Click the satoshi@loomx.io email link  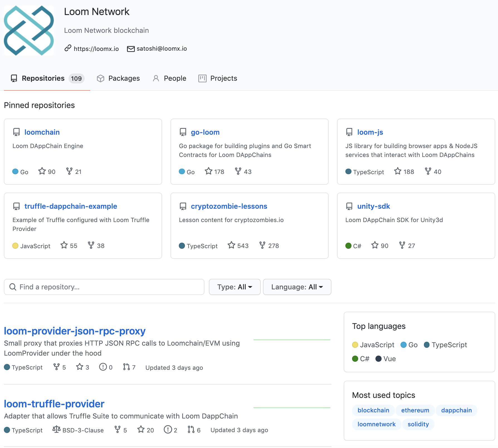pos(162,48)
